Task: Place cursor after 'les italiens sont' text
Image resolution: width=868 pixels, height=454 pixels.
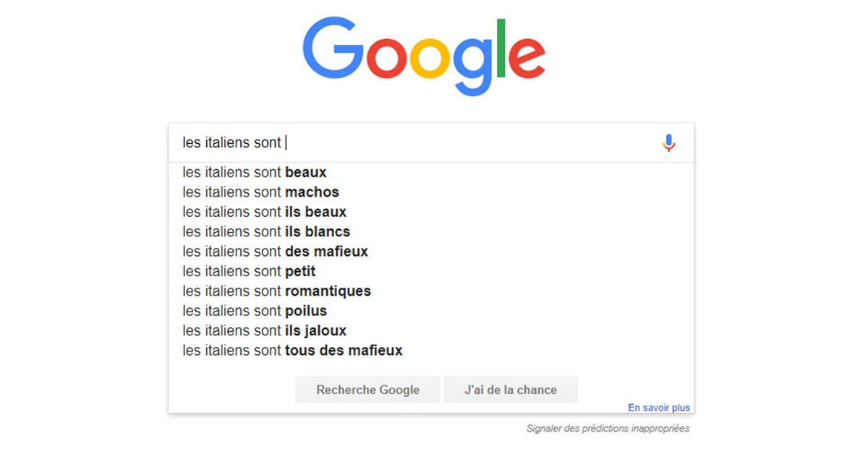Action: [284, 142]
